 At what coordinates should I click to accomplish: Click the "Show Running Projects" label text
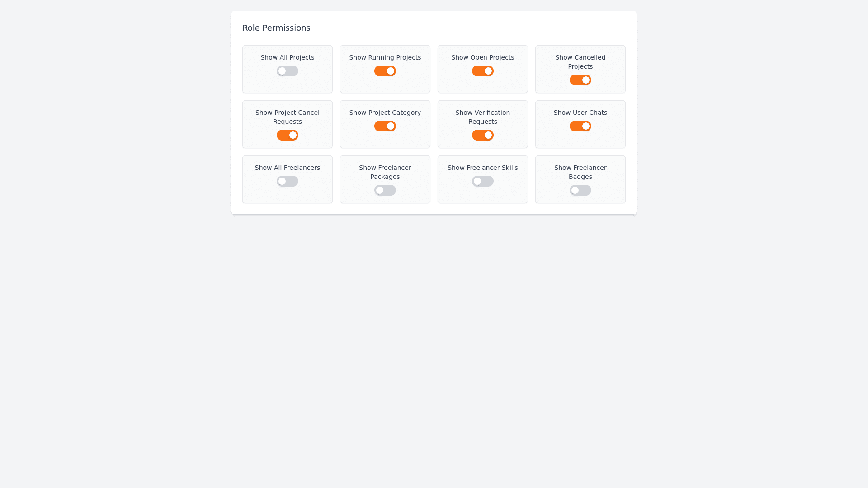point(385,57)
